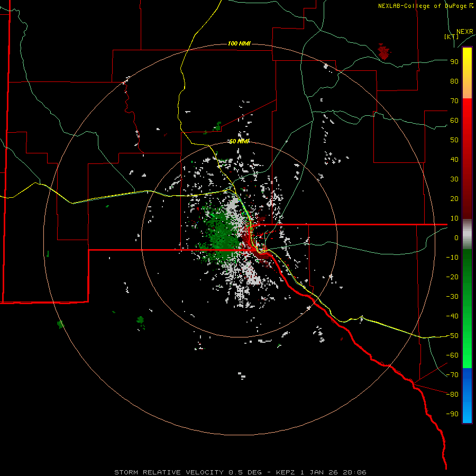Click the -50 value on velocity scale

[452, 336]
